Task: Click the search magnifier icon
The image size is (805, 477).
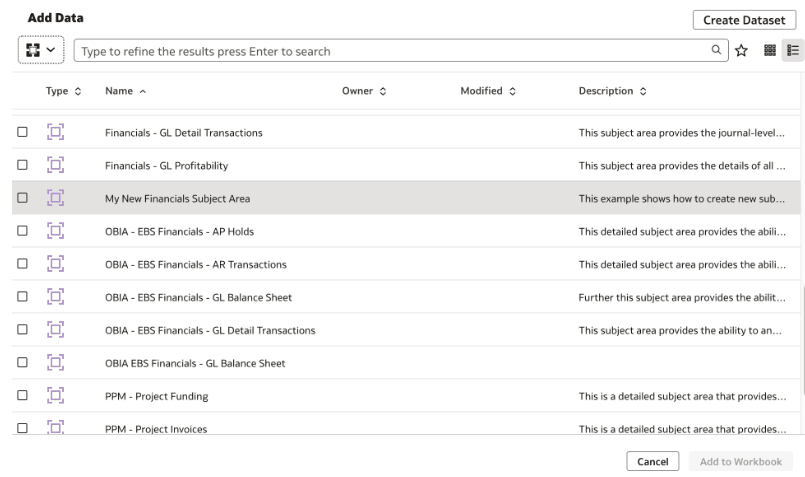Action: tap(716, 50)
